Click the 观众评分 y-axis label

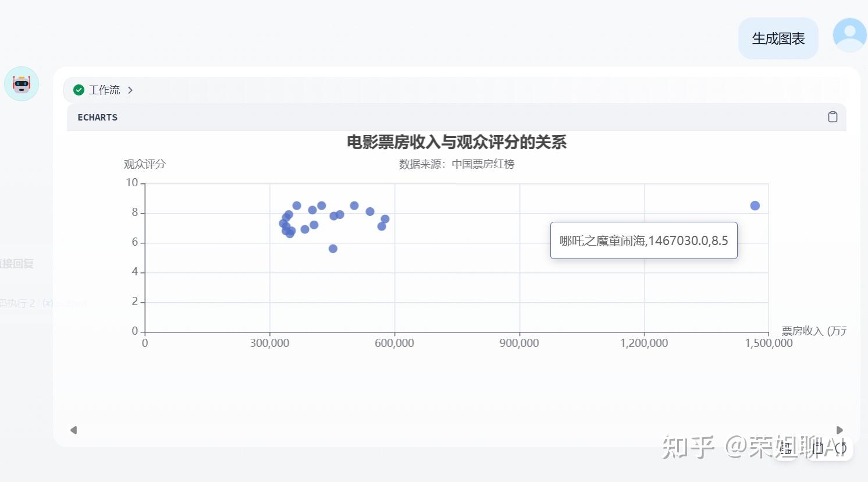pos(144,164)
